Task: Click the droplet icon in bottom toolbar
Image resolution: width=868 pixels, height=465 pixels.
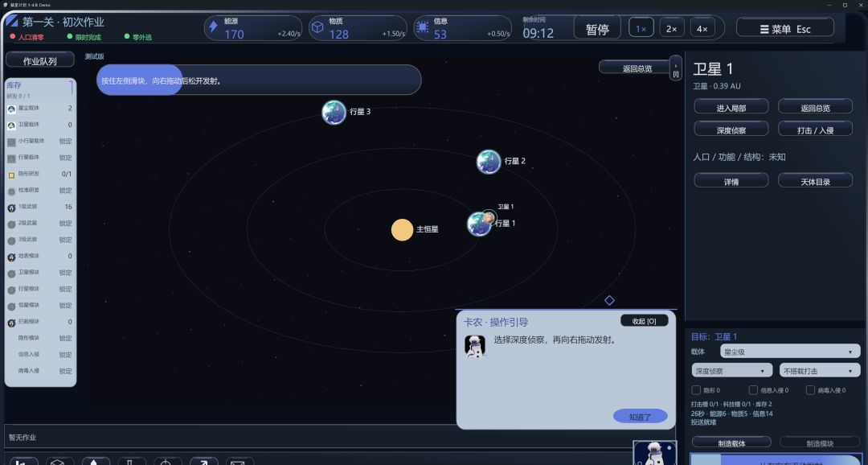Action: [x=96, y=462]
